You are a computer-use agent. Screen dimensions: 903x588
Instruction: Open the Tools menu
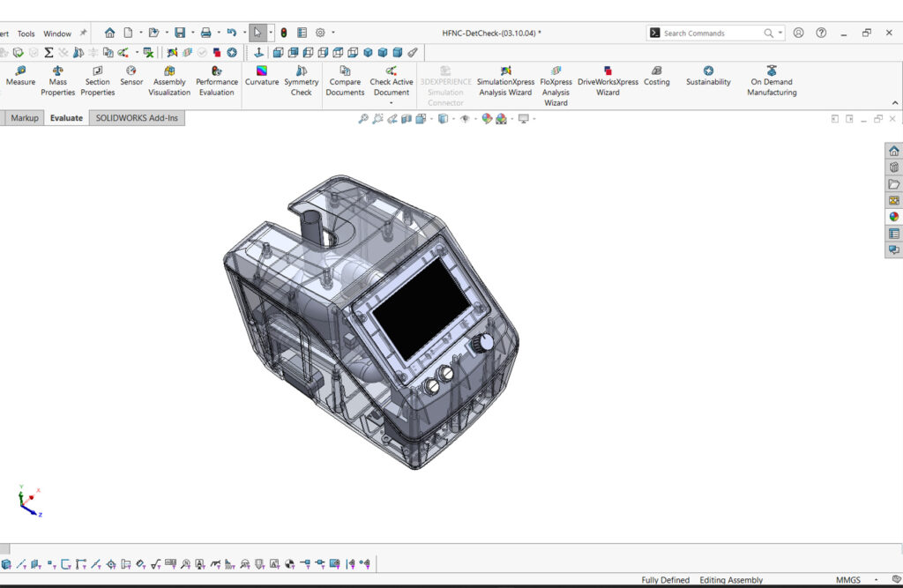tap(26, 33)
